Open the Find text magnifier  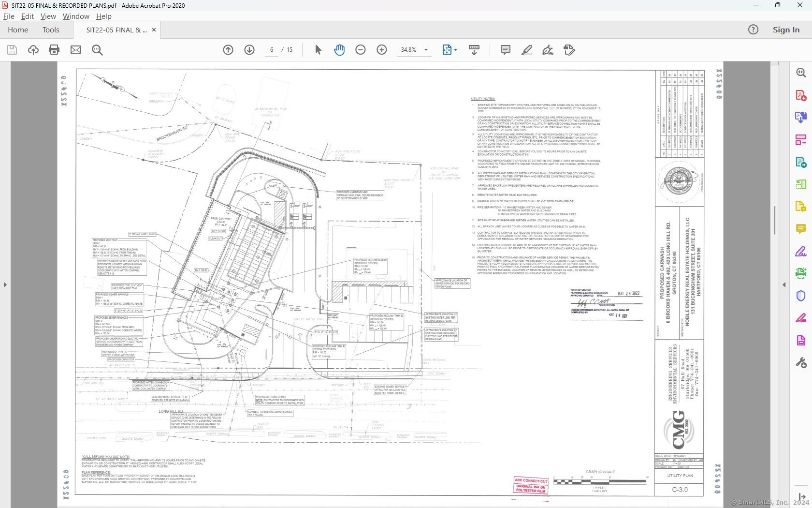coord(97,50)
